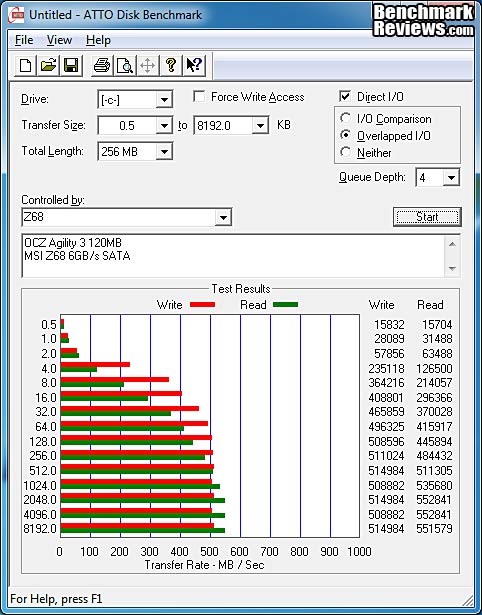The height and width of the screenshot is (615, 482).
Task: Click the 1024.0 transfer size row label
Action: tap(40, 486)
